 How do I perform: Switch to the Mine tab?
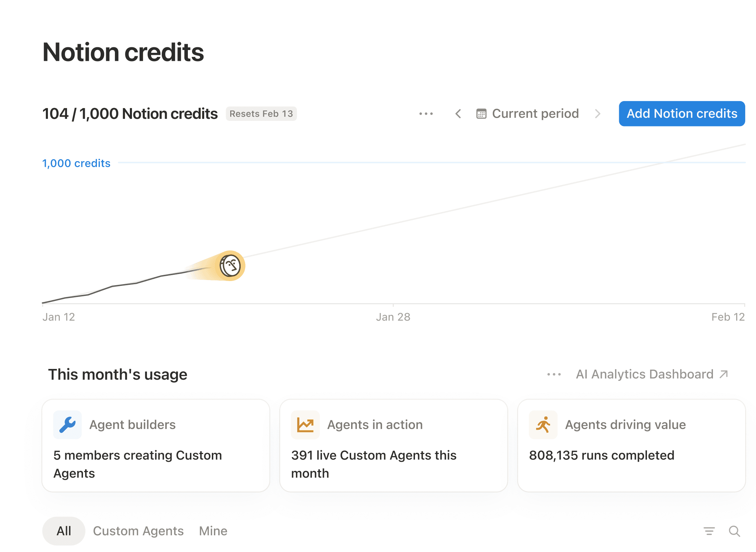pyautogui.click(x=213, y=531)
